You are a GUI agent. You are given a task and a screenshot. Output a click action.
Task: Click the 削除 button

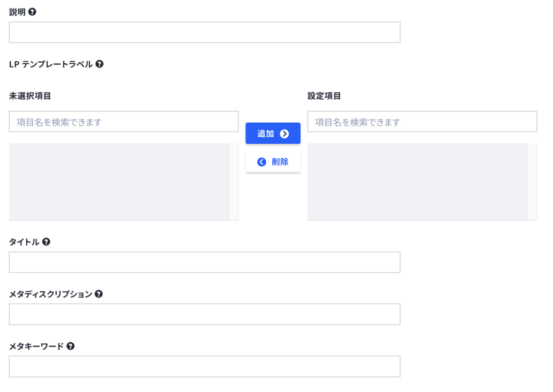273,161
